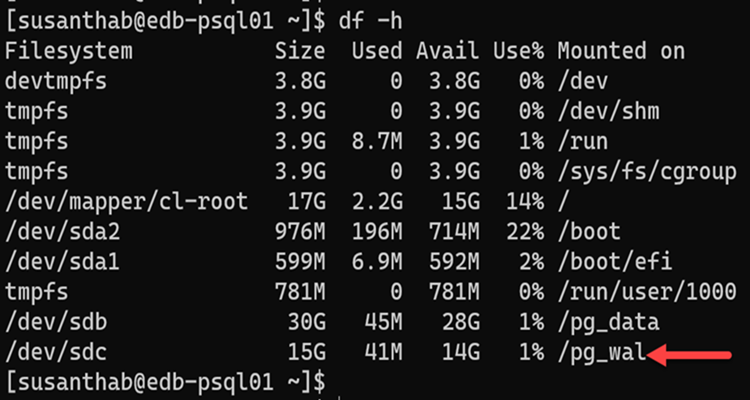The image size is (750, 400).
Task: Click the Size column header
Action: point(300,51)
